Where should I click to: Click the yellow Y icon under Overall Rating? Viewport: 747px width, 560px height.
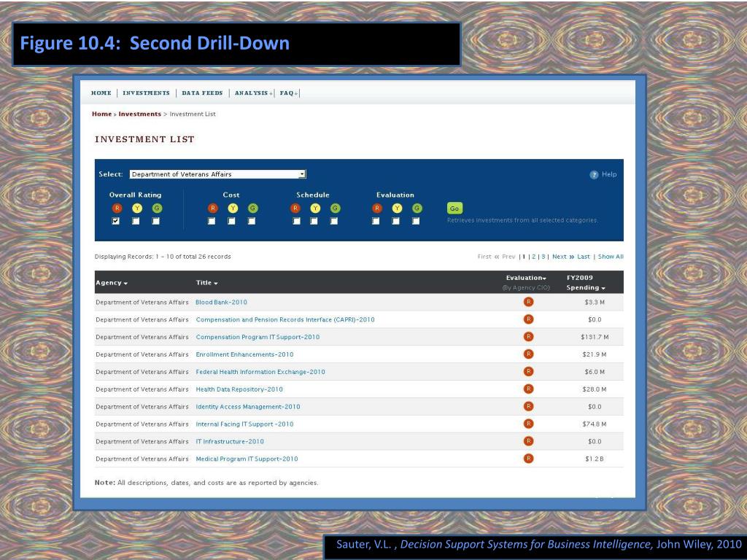click(136, 208)
